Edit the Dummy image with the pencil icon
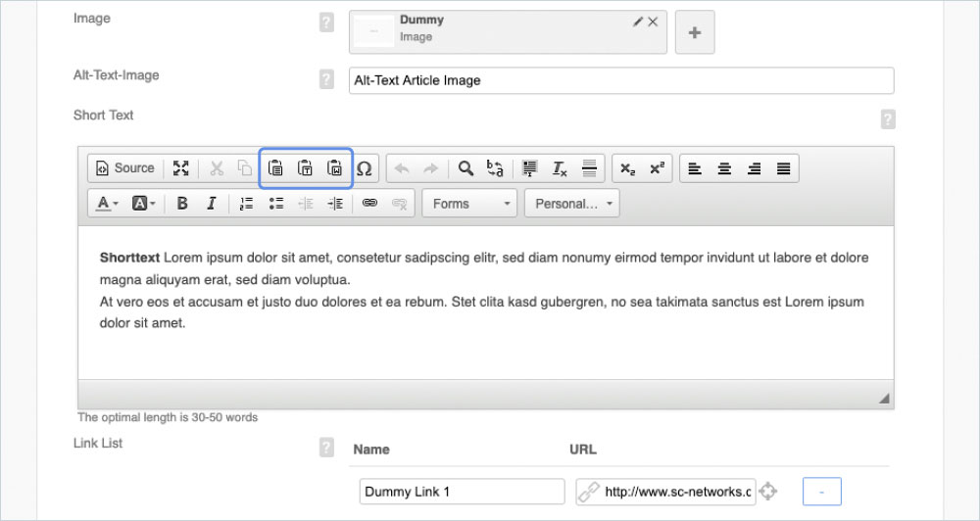 tap(638, 22)
